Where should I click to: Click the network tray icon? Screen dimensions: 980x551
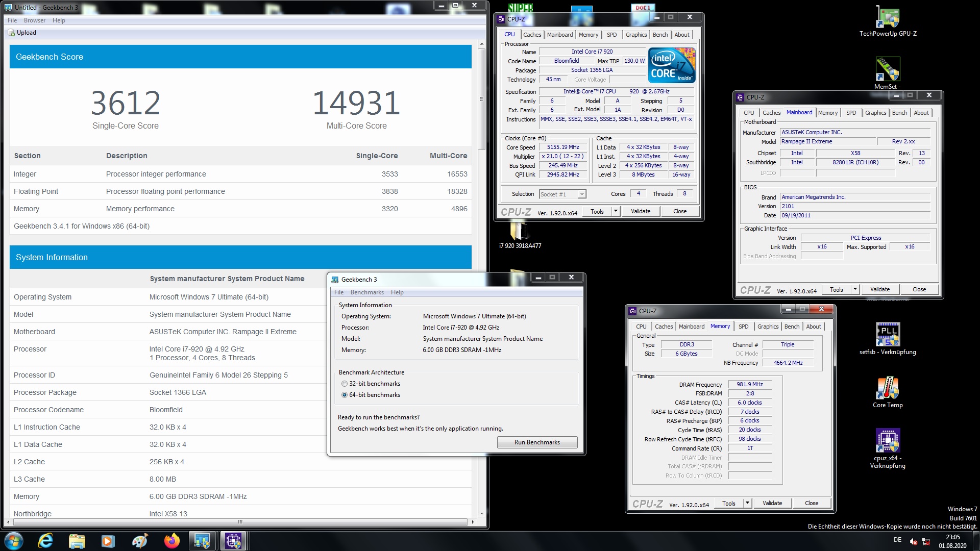(926, 542)
